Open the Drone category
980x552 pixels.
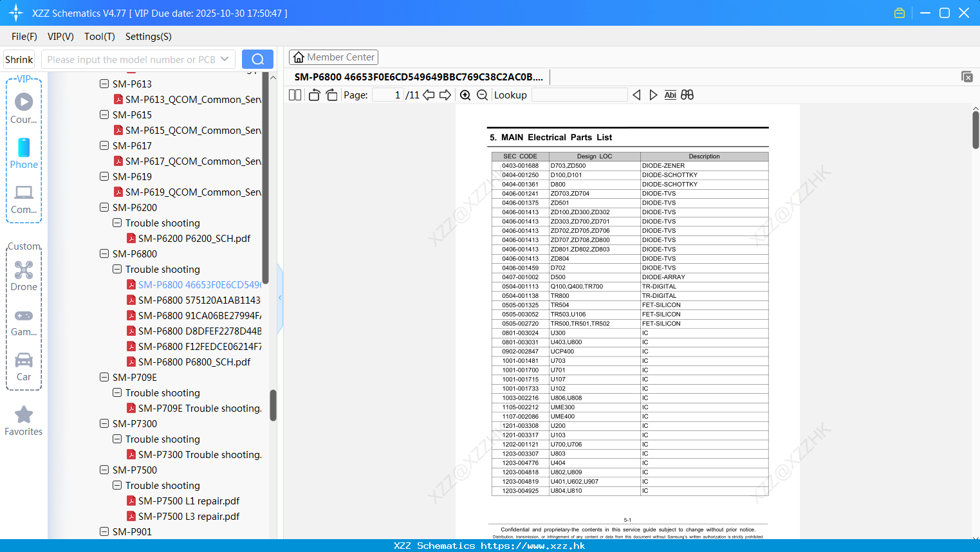(24, 276)
